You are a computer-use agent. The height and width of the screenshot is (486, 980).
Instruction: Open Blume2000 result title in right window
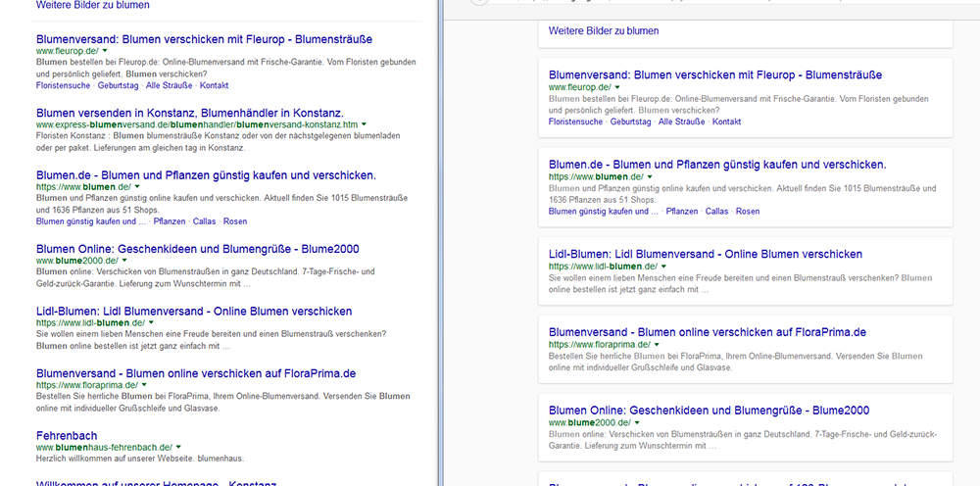[x=709, y=411]
